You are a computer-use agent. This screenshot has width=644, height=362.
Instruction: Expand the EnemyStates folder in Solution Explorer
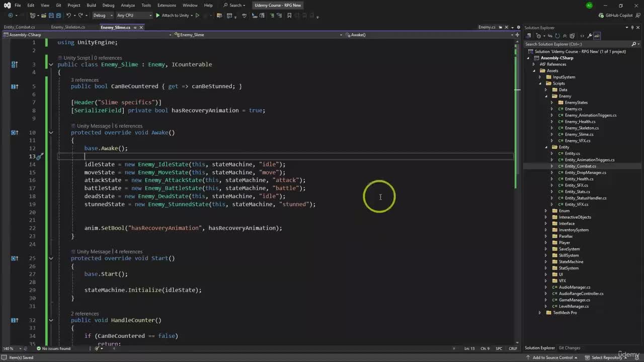tap(552, 103)
